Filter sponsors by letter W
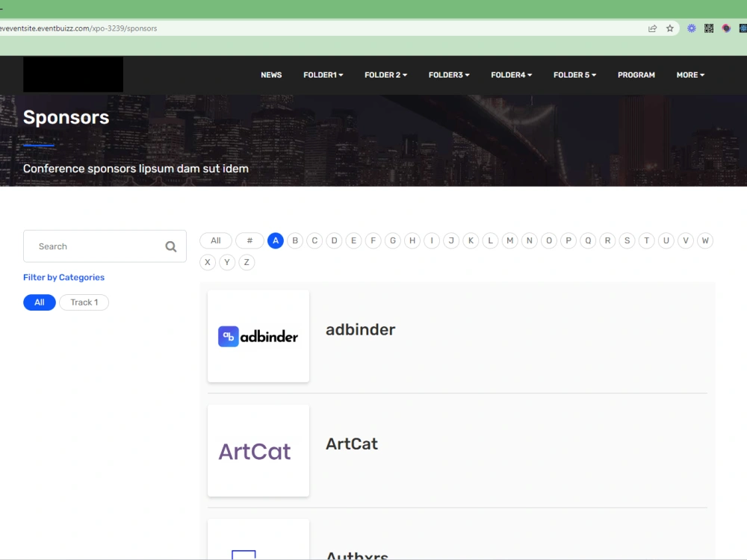747x560 pixels. pos(705,240)
